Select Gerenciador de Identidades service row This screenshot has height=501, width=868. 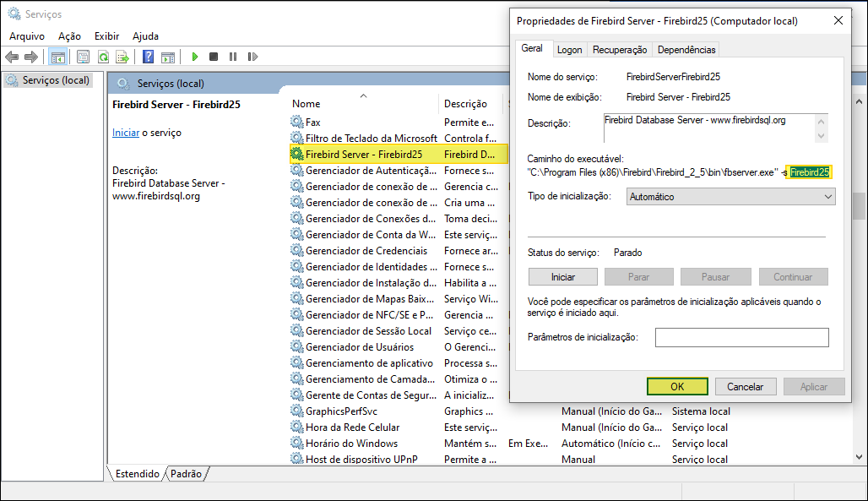[399, 267]
